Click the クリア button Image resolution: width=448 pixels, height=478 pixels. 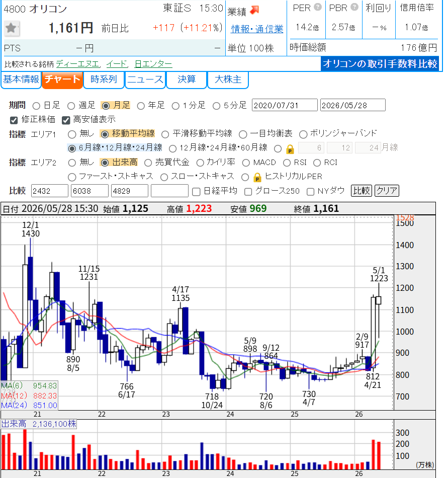click(387, 191)
